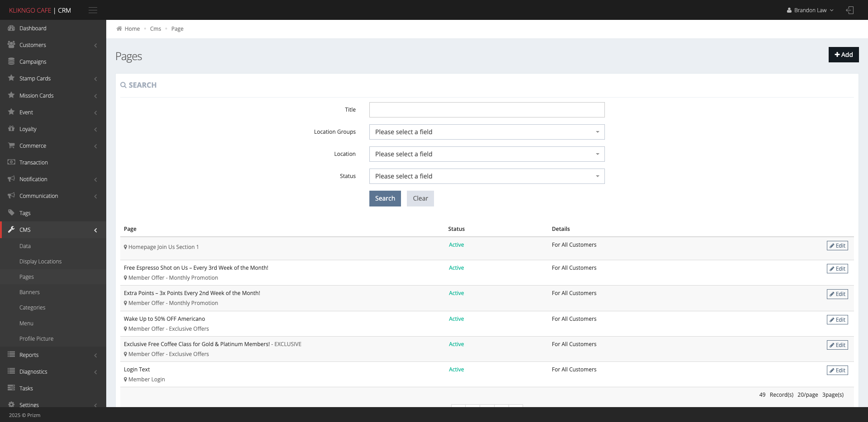
Task: Click the Stamp Cards star icon
Action: pyautogui.click(x=11, y=78)
